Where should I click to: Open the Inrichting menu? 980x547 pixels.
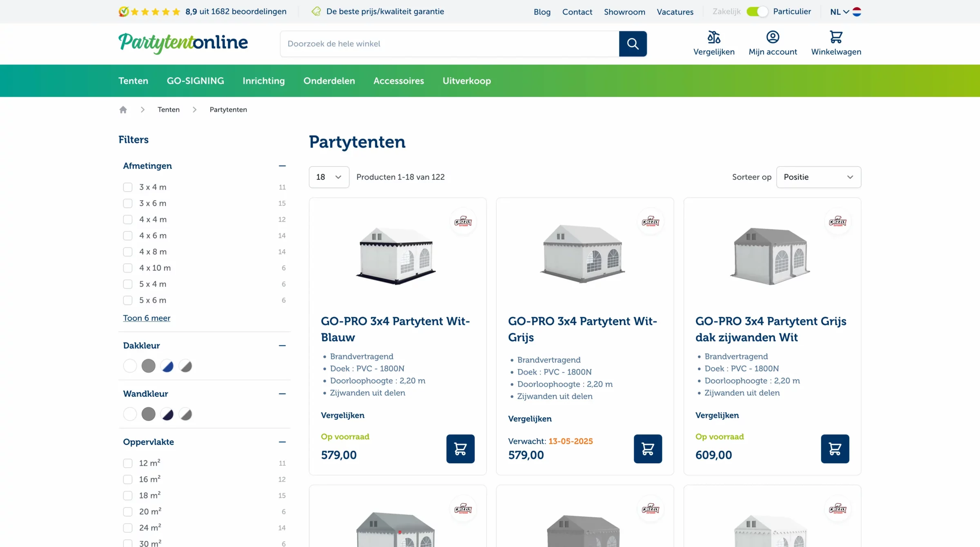(x=264, y=81)
